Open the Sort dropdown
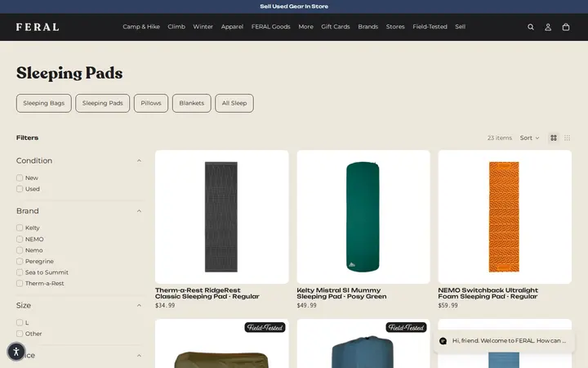588x368 pixels. [529, 138]
